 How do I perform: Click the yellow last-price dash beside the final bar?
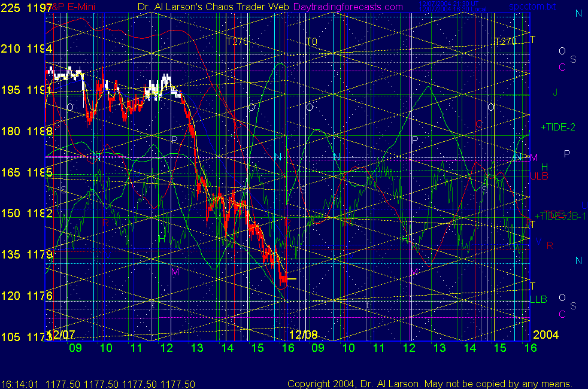point(292,279)
